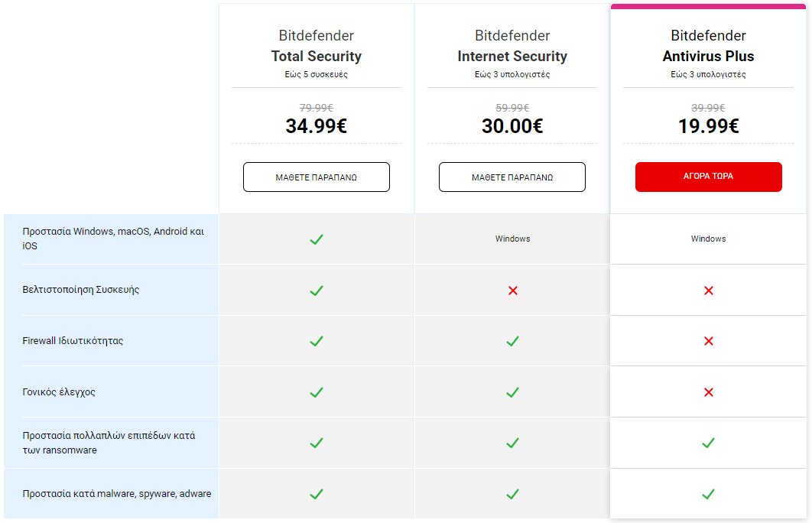
Task: Click Antivirus Plus red X for Γονικός έλεγχος
Action: pyautogui.click(x=708, y=392)
